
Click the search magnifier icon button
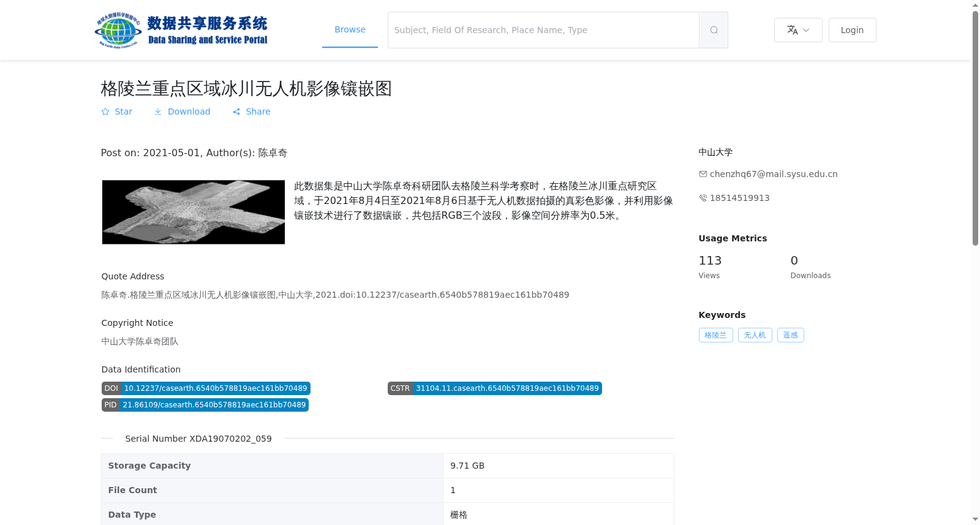[x=714, y=30]
